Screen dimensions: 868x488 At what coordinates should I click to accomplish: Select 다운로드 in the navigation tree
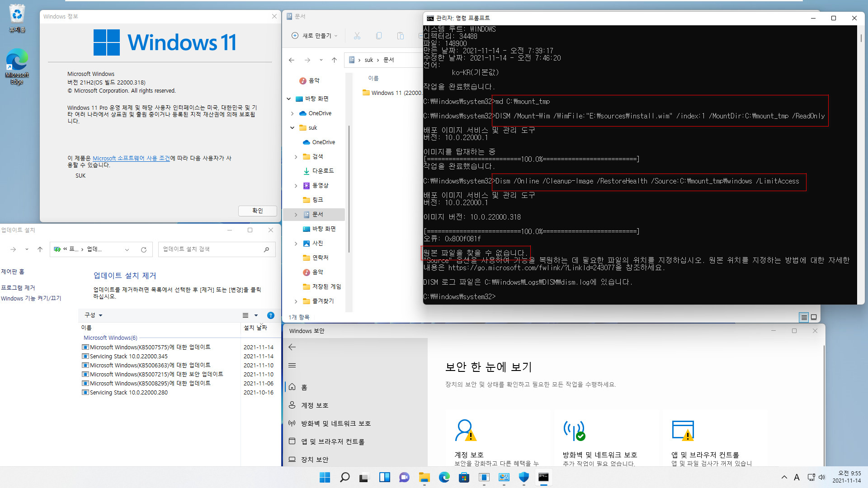click(x=318, y=171)
